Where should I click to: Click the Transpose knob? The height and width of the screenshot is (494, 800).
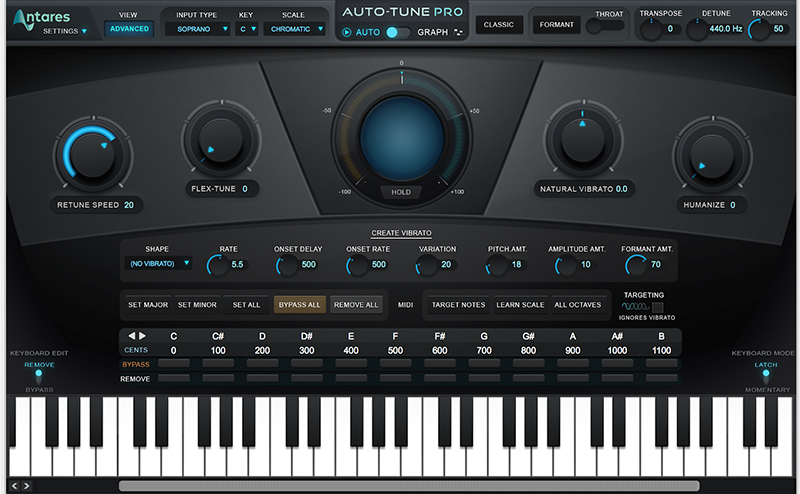pyautogui.click(x=651, y=29)
